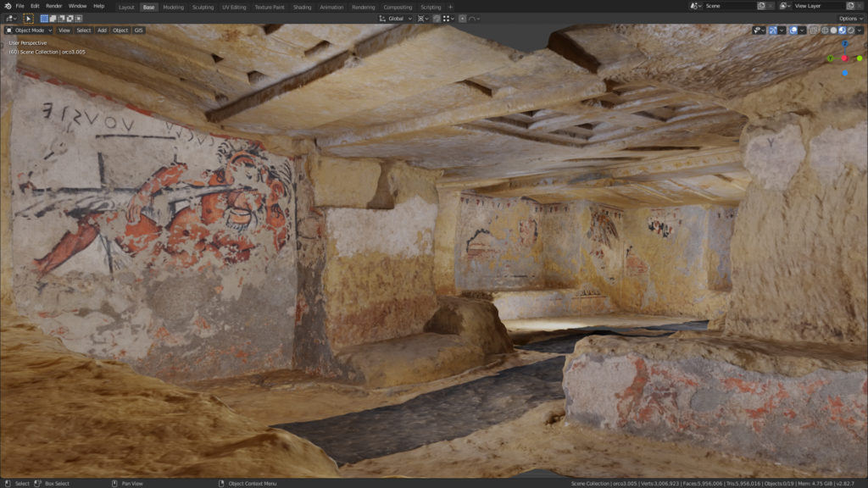
Task: Switch to the Layout workspace tab
Action: 126,7
